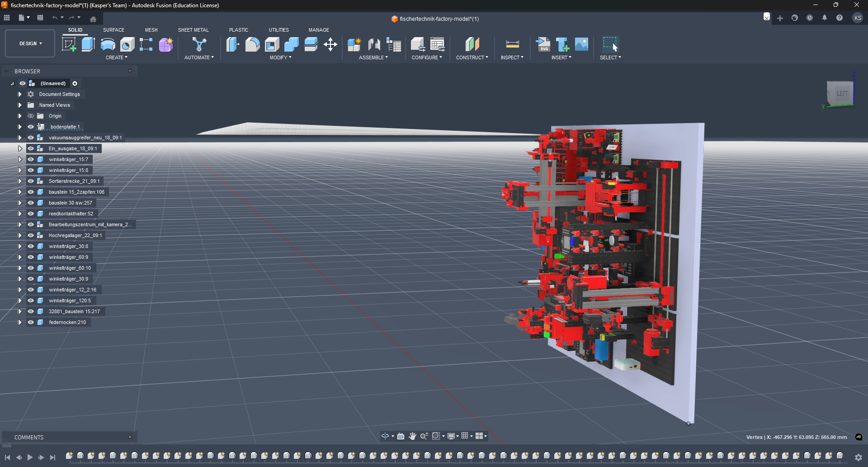Select the Move/Copy tool icon
Image resolution: width=868 pixels, height=467 pixels.
tap(330, 44)
